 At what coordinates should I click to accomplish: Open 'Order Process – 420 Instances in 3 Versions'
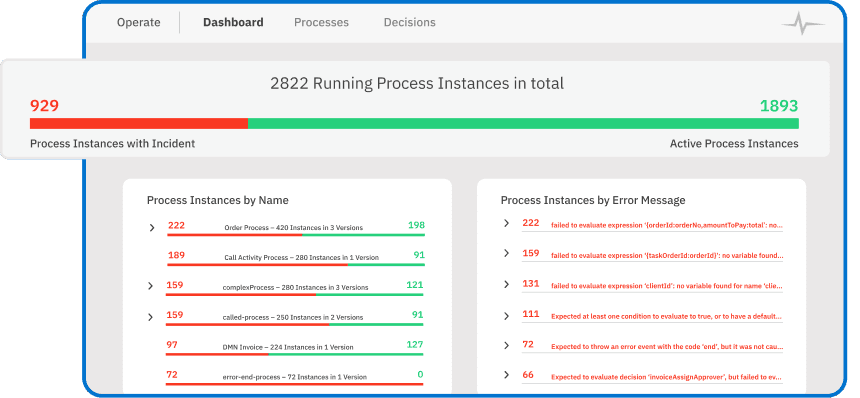click(293, 228)
